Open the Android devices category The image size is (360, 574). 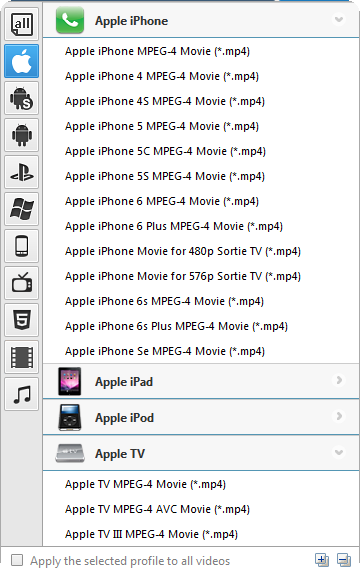point(22,135)
